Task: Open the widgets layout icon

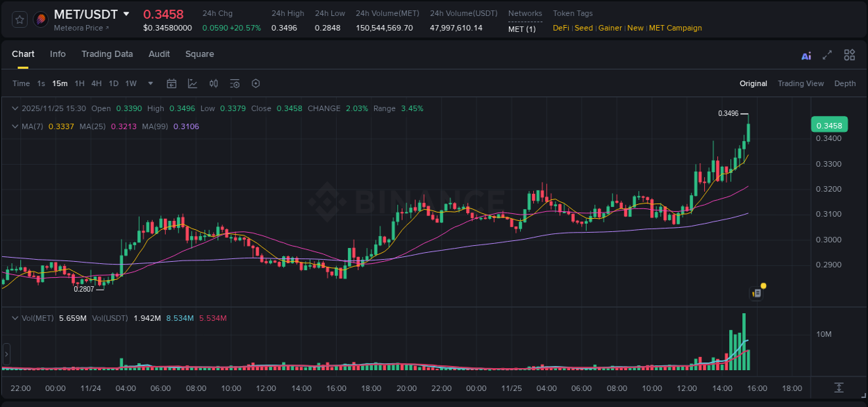Action: [x=849, y=55]
